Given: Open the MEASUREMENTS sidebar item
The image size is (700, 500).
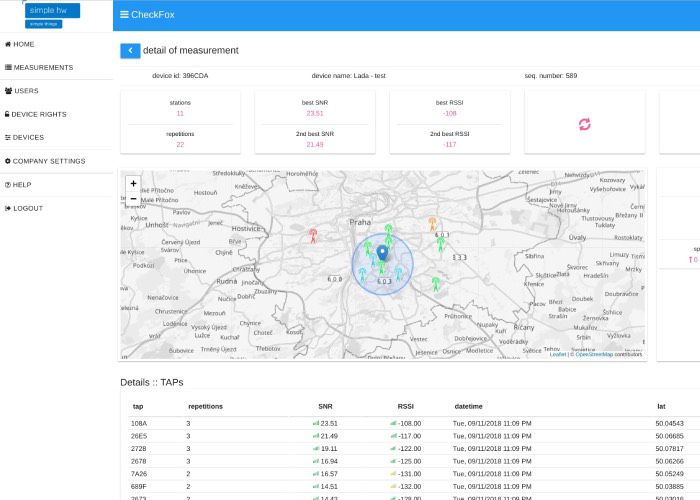Looking at the screenshot, I should 39,67.
